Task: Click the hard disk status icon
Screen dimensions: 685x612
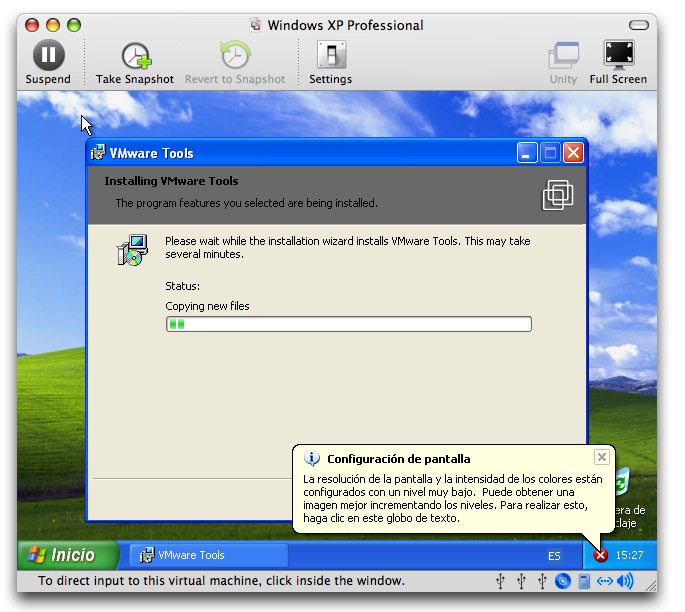Action: [584, 581]
